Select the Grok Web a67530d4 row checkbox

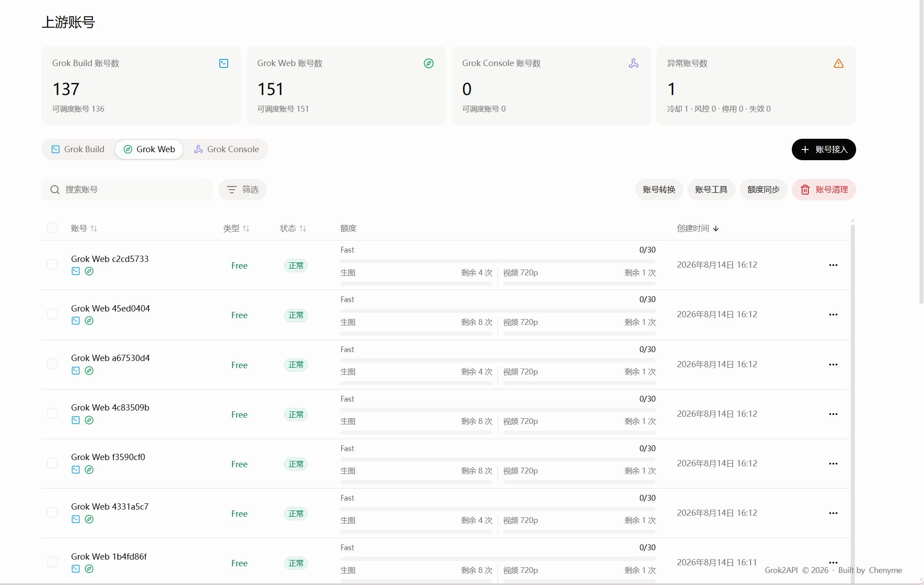(52, 364)
